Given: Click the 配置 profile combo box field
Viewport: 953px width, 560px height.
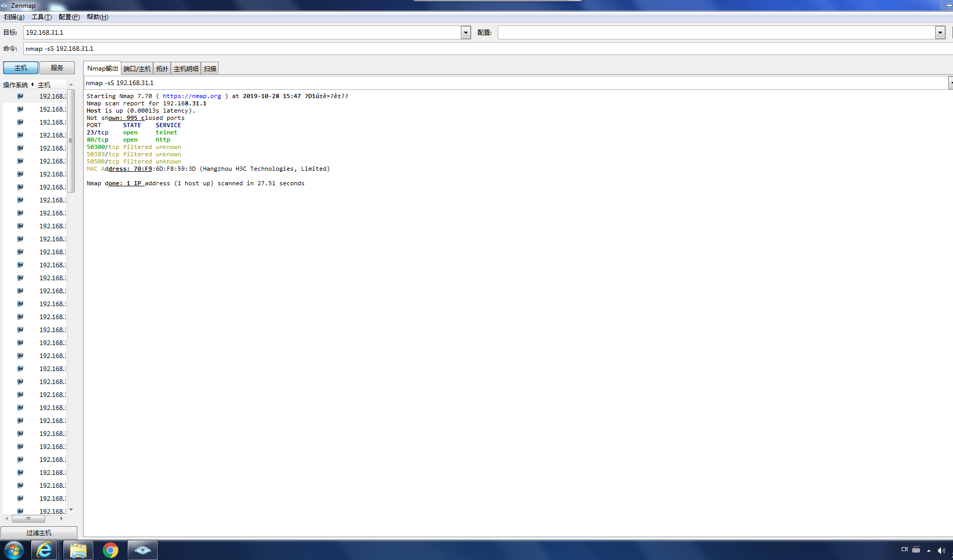Looking at the screenshot, I should [717, 33].
